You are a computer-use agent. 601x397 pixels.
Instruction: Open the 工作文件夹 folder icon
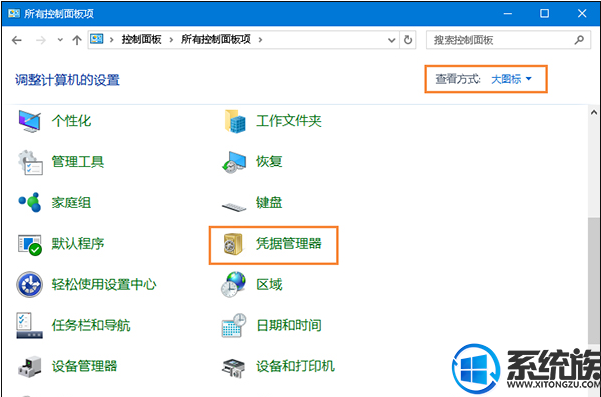click(235, 121)
